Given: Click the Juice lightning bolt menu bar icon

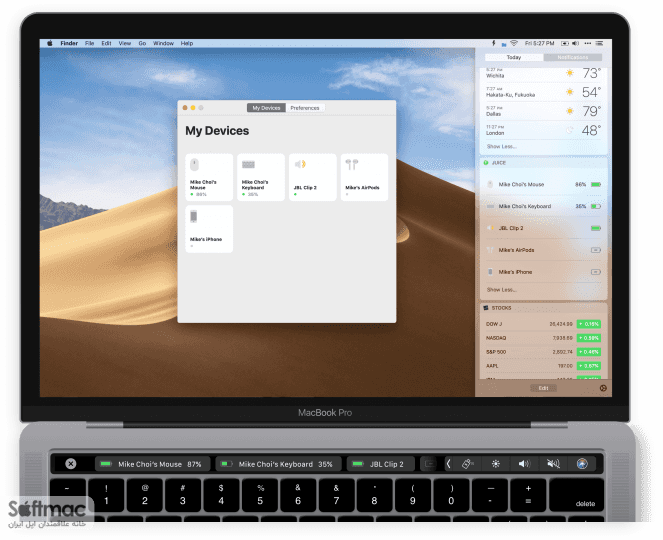Looking at the screenshot, I should tap(493, 43).
